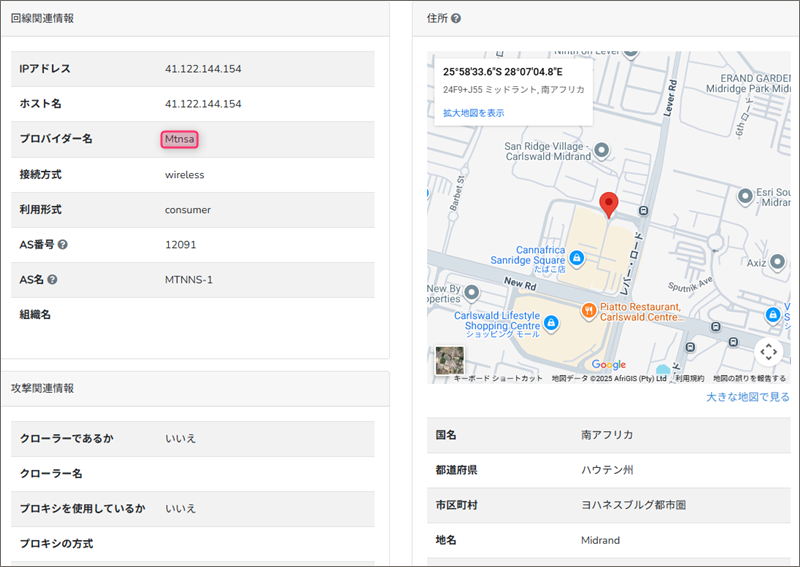Click the Google logo on map
The height and width of the screenshot is (567, 800).
[608, 365]
